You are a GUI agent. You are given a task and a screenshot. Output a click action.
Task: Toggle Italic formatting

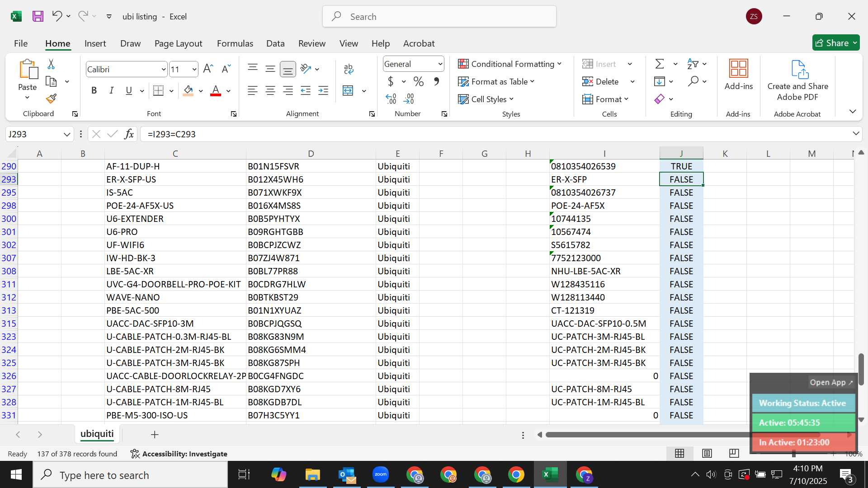[111, 90]
